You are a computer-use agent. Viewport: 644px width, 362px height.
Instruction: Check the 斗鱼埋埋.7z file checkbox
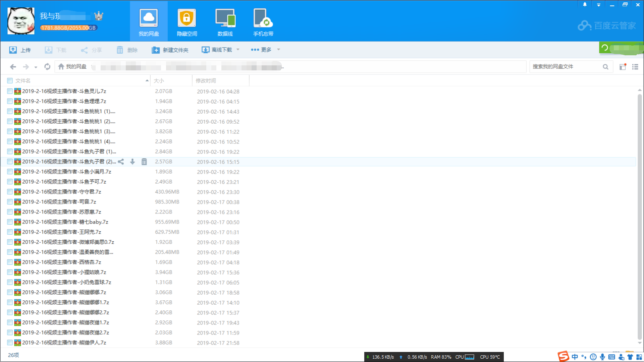[10, 101]
